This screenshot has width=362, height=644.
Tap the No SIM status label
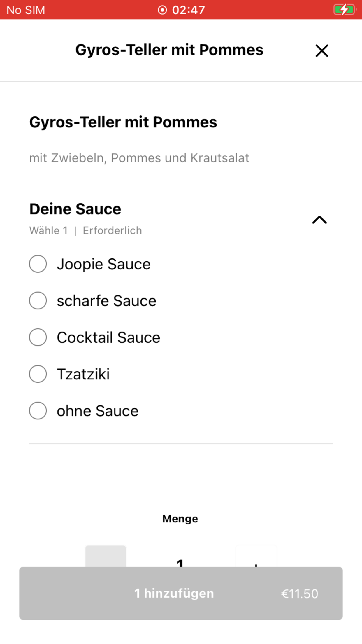tap(26, 10)
